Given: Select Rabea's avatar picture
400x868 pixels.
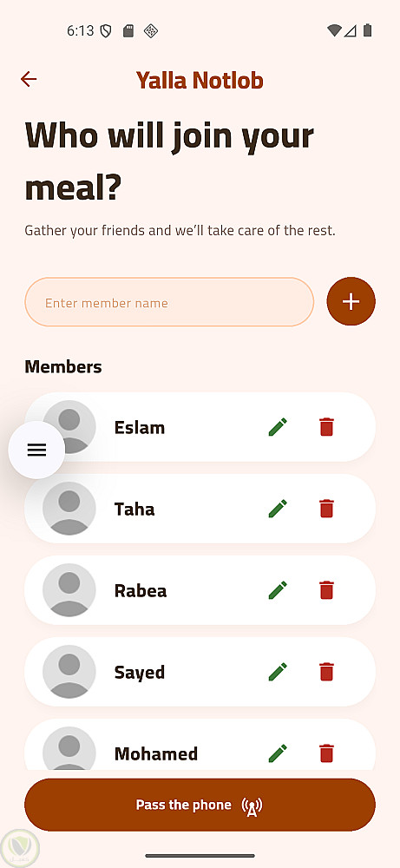Looking at the screenshot, I should click(x=69, y=590).
